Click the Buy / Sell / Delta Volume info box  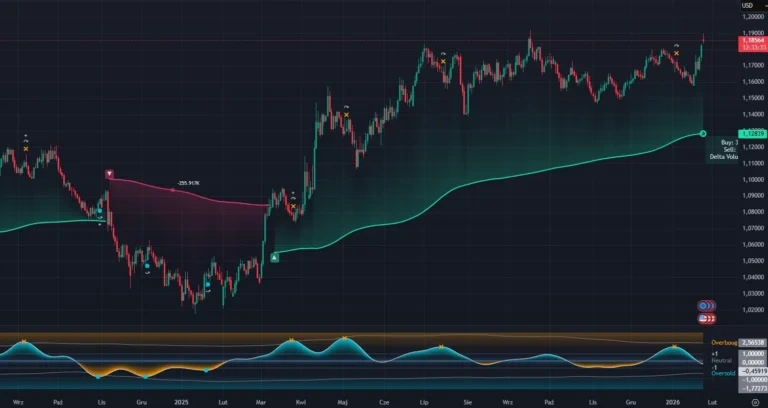(x=722, y=149)
